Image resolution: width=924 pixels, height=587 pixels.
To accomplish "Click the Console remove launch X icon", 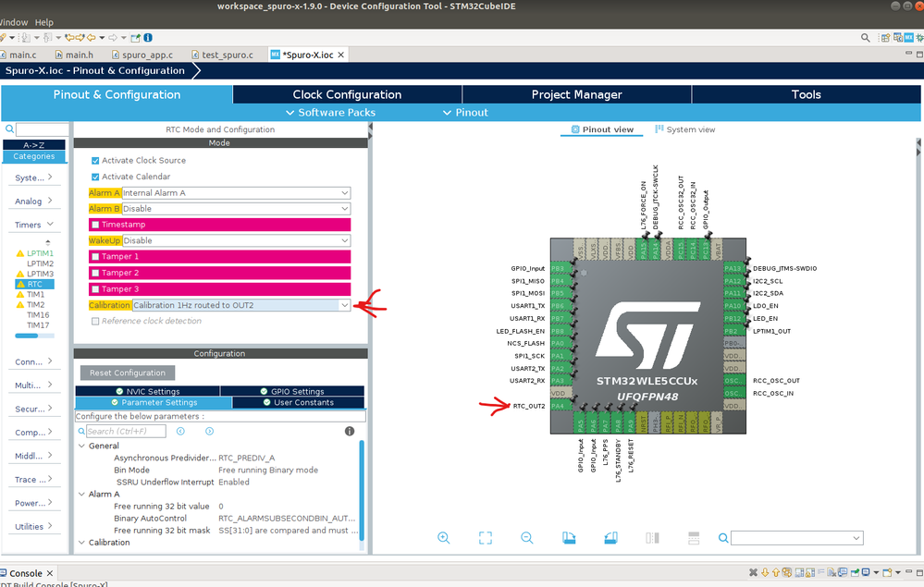I will click(x=753, y=572).
